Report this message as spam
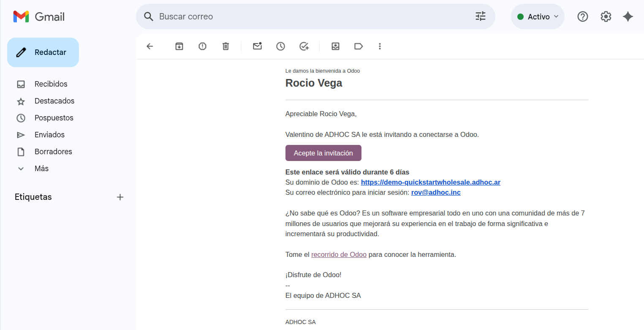 coord(202,46)
